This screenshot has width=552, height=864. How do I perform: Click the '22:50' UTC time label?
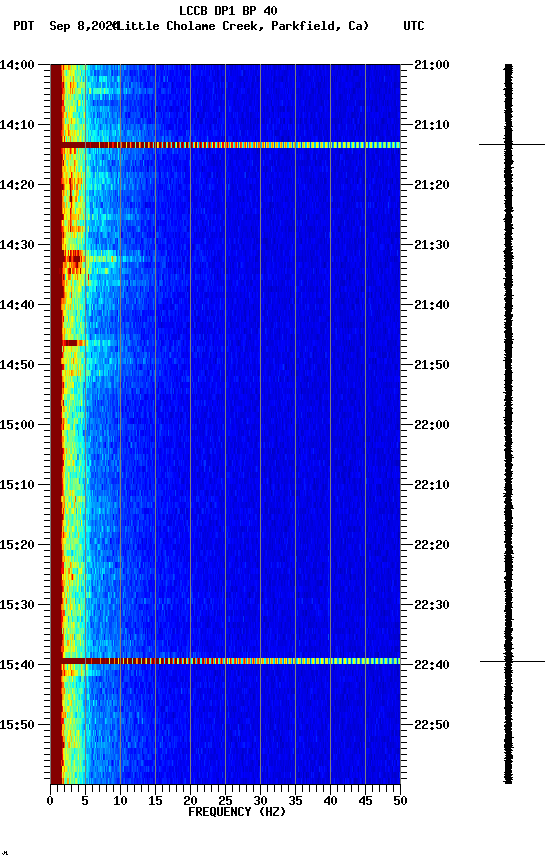click(x=432, y=726)
